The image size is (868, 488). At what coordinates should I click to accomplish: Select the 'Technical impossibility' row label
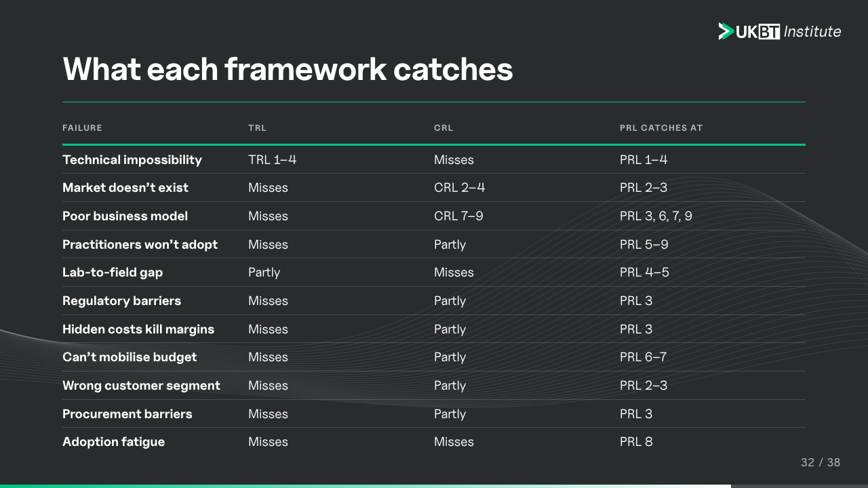[132, 160]
